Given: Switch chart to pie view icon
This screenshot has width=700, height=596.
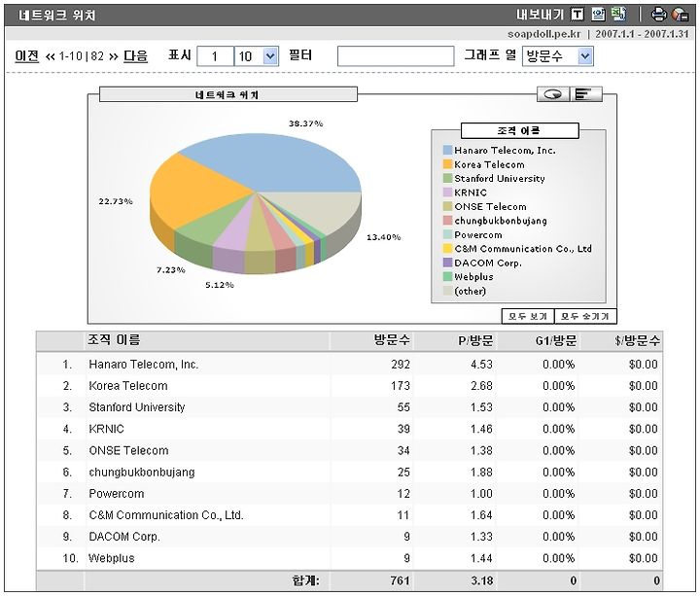Looking at the screenshot, I should 553,94.
